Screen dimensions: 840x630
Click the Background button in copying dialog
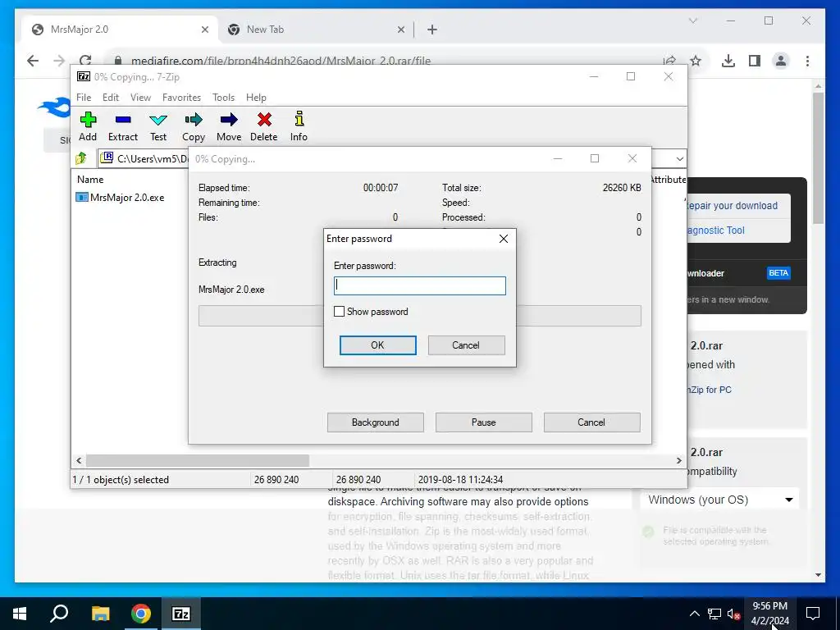(x=376, y=422)
